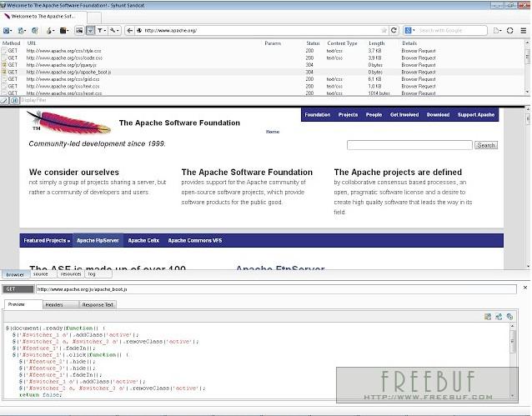Select the Welcome to The Apache browser tab
Screen dimensions: 532x416
pyautogui.click(x=43, y=17)
